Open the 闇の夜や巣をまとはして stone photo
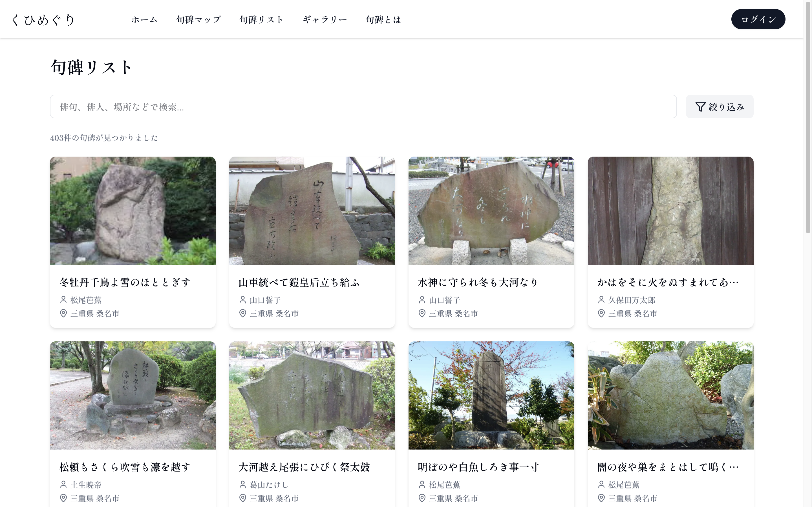This screenshot has height=507, width=812. tap(670, 395)
